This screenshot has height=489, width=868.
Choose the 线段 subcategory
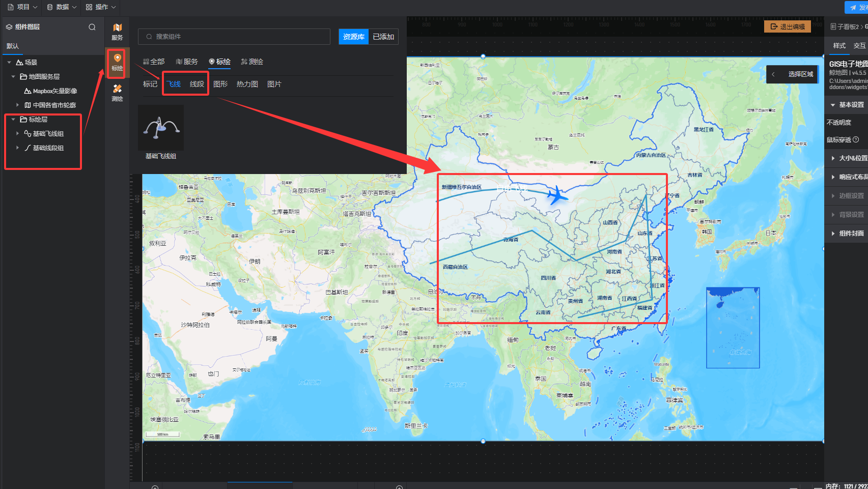[197, 84]
